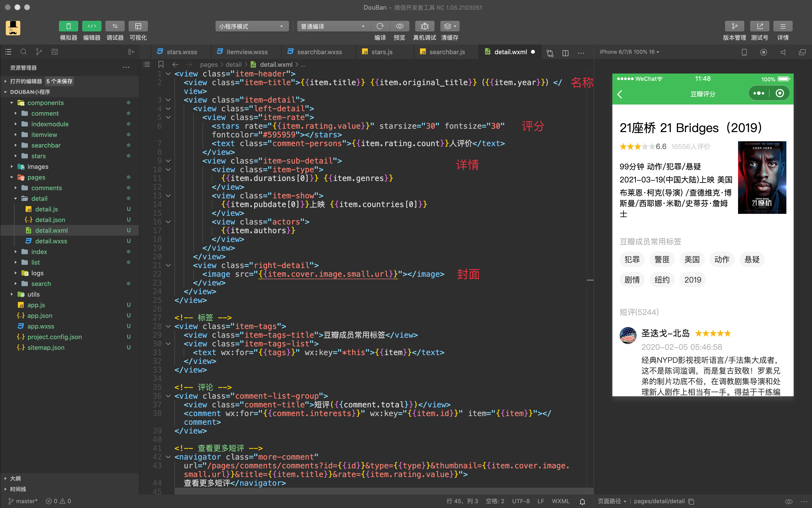
Task: Click the errors and warnings status indicator
Action: (x=58, y=501)
